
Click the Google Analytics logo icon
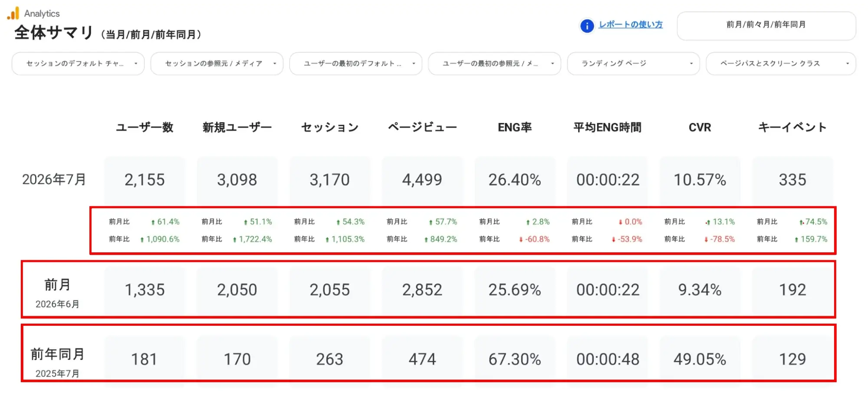[13, 13]
